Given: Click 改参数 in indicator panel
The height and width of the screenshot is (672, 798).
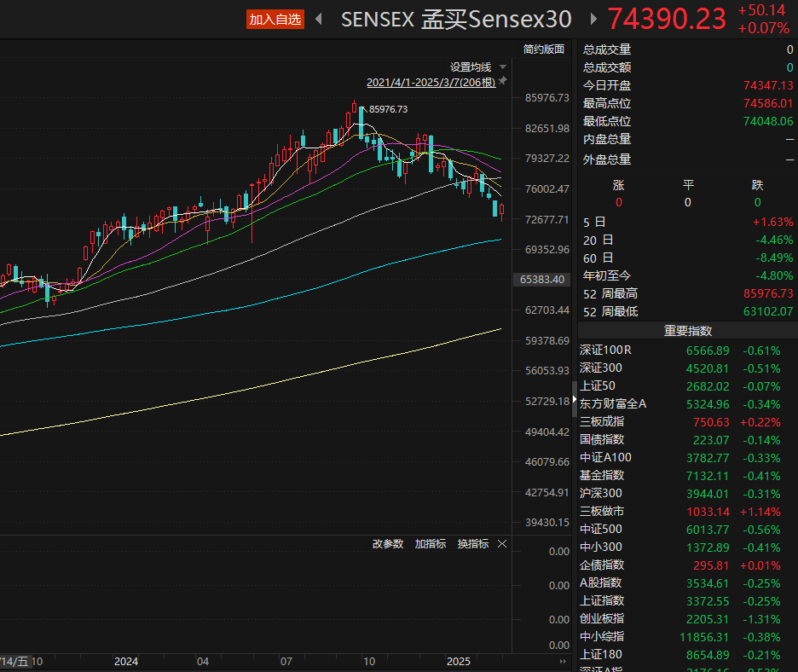Looking at the screenshot, I should (x=388, y=544).
